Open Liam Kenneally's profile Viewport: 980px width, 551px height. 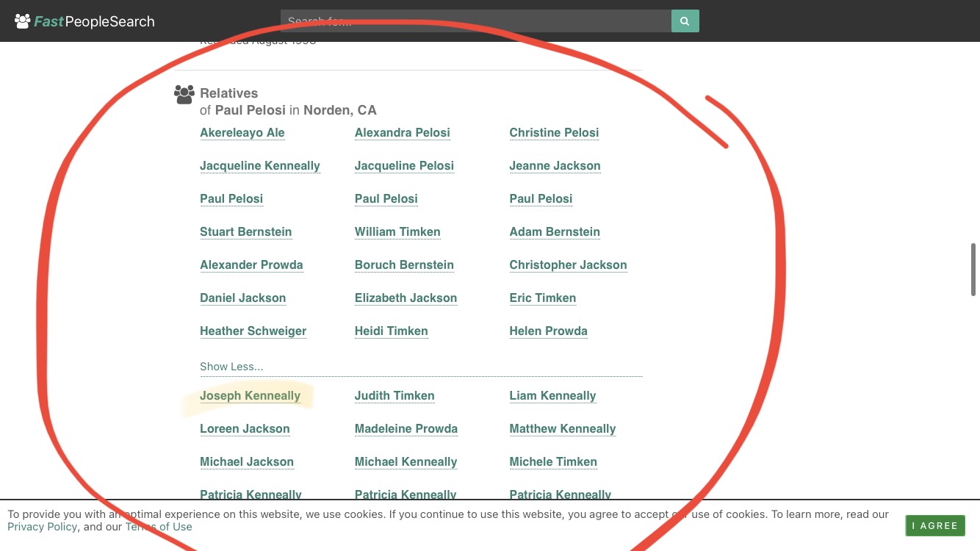point(552,396)
